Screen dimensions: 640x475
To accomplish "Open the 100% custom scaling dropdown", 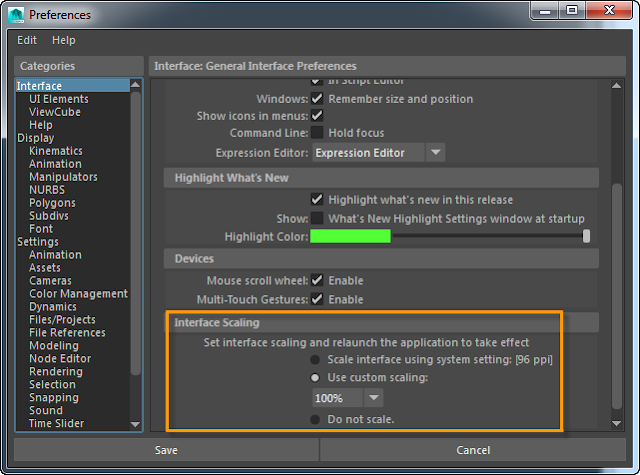I will [x=348, y=398].
